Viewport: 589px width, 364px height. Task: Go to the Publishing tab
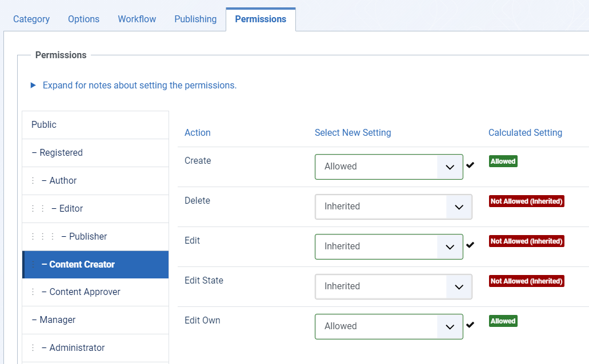click(x=195, y=19)
